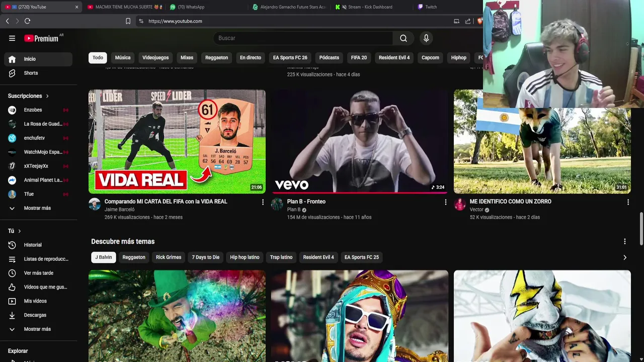Image resolution: width=644 pixels, height=362 pixels.
Task: Open Historial in sidebar
Action: 38,245
